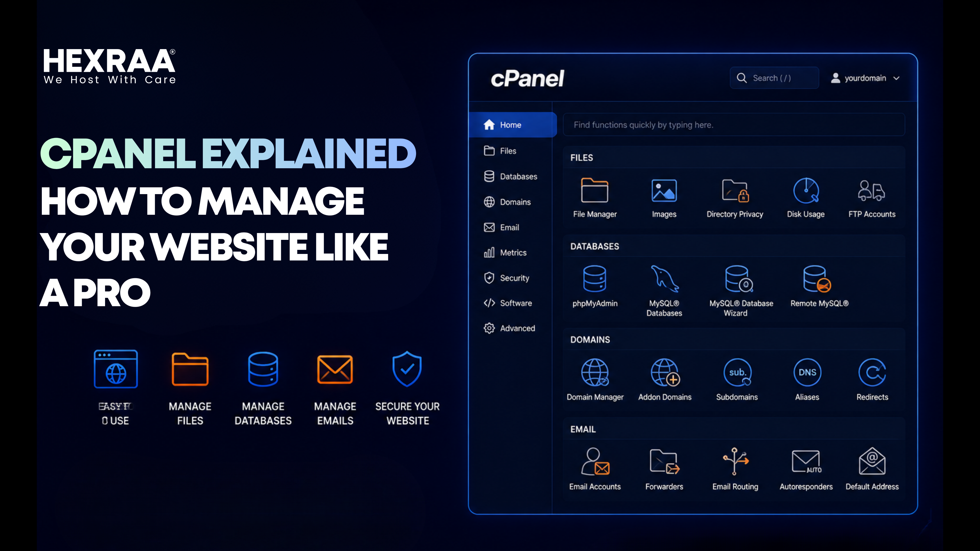Click the Manage Files folder icon
This screenshot has width=980, height=551.
click(190, 369)
